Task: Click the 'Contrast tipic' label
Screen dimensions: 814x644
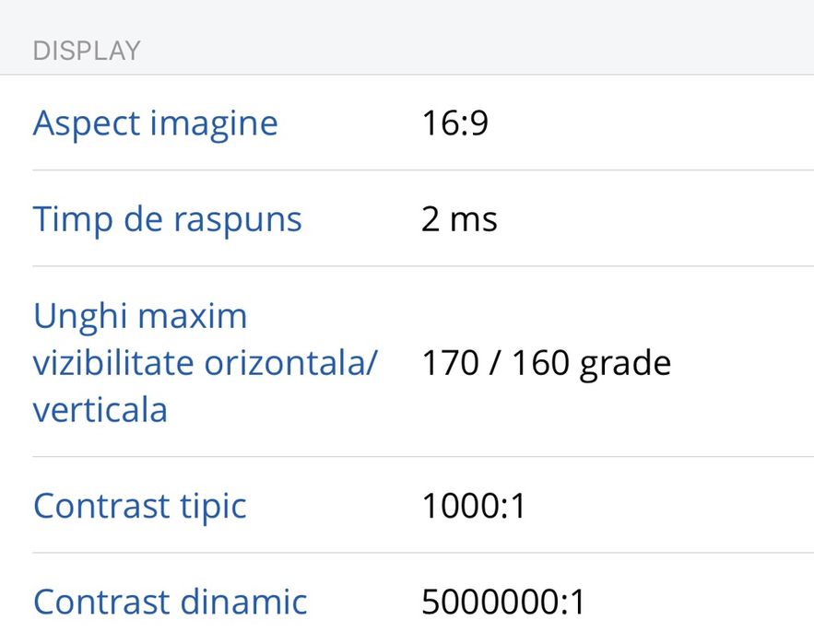Action: (x=139, y=506)
